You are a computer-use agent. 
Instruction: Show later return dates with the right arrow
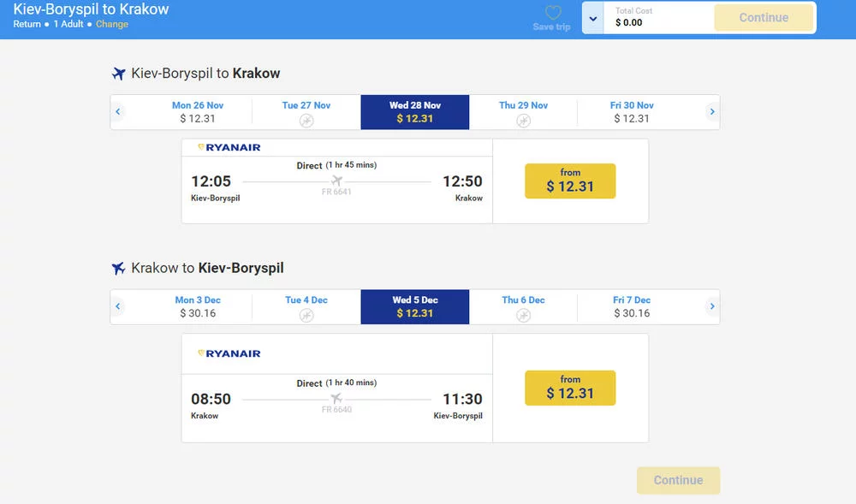click(712, 306)
